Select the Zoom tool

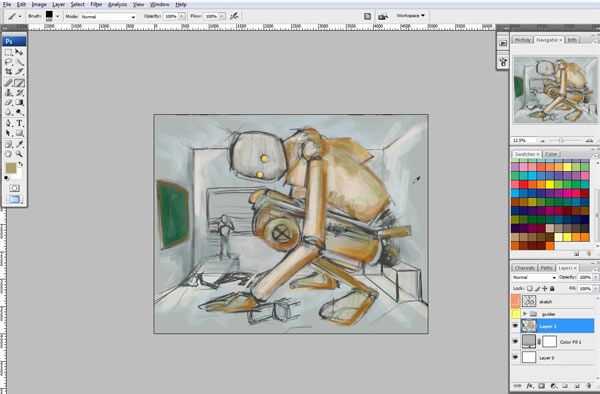tap(19, 154)
